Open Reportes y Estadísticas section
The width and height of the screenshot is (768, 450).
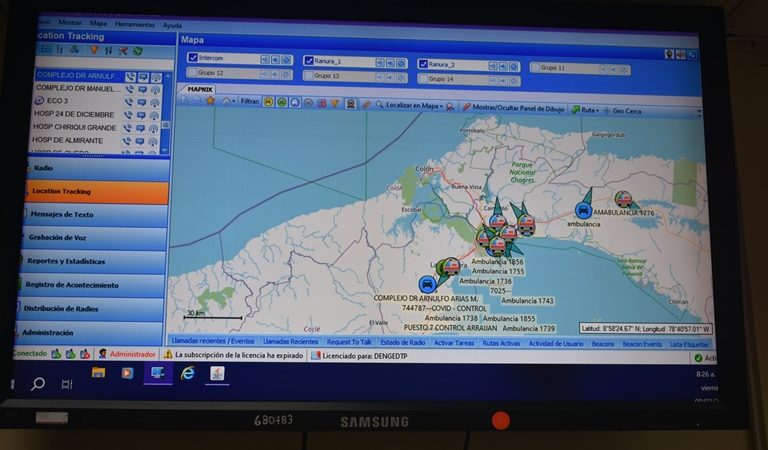(92, 261)
